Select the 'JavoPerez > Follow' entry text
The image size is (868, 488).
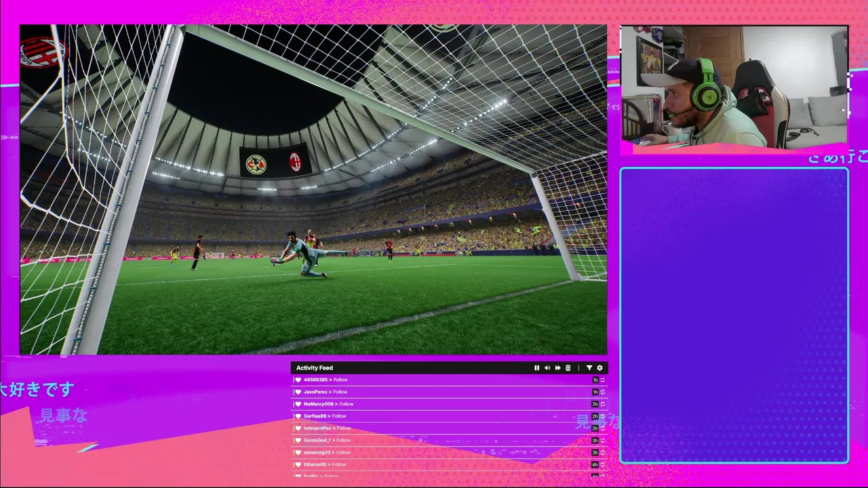pos(325,392)
